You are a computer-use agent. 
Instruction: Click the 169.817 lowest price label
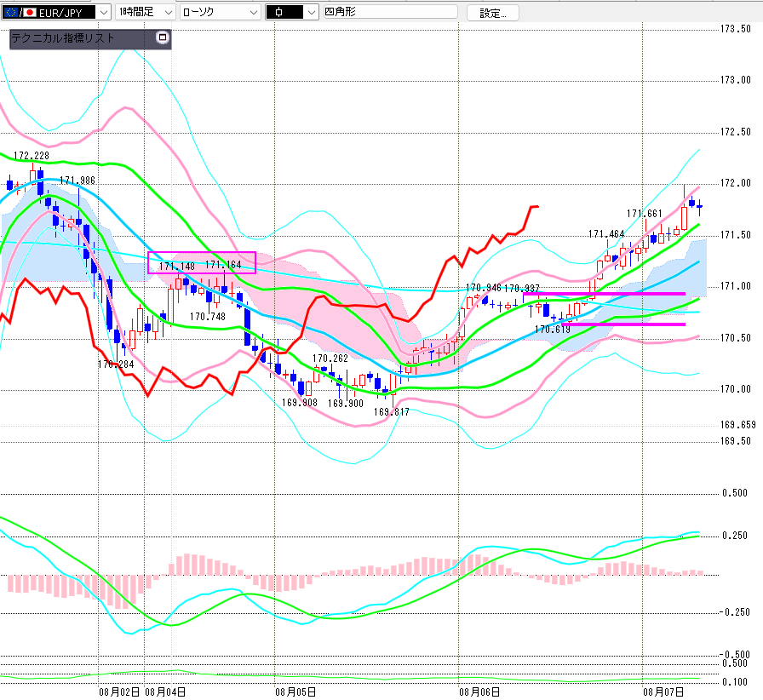(392, 412)
